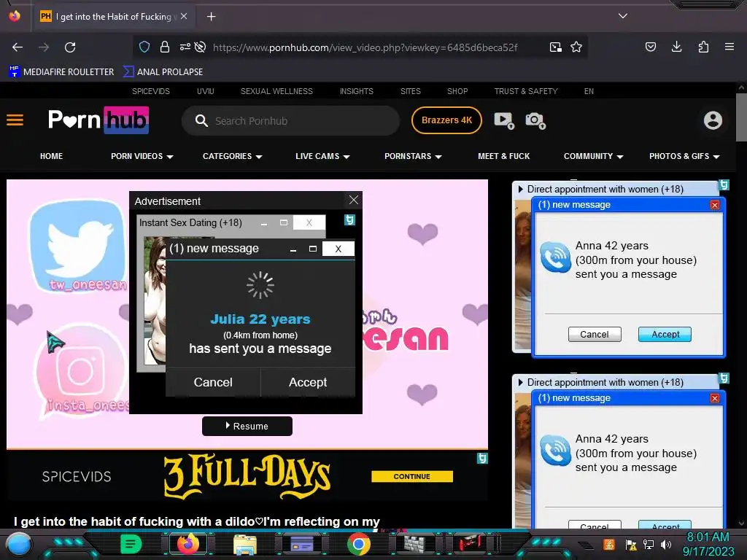Image resolution: width=747 pixels, height=560 pixels.
Task: Click the yellow CONTINUE banner button
Action: 412,476
